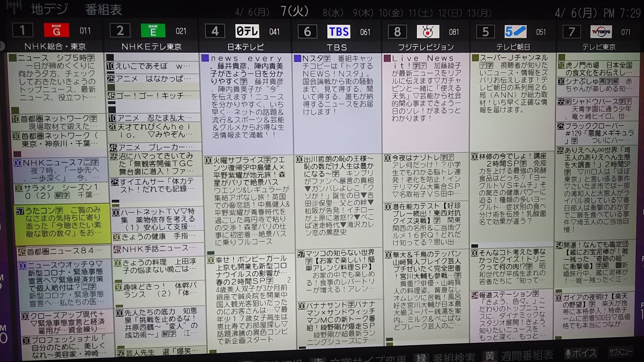Select the TBS channel logo

point(339,32)
